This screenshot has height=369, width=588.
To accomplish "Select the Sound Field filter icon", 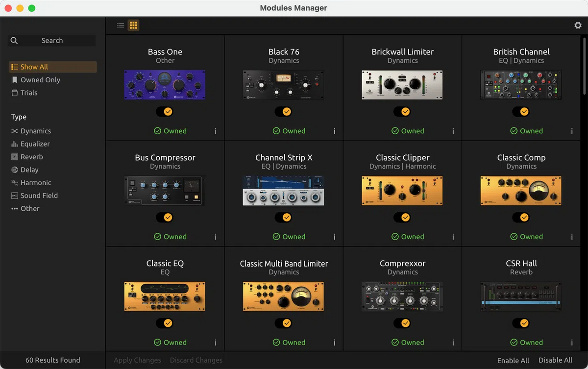I will 15,195.
